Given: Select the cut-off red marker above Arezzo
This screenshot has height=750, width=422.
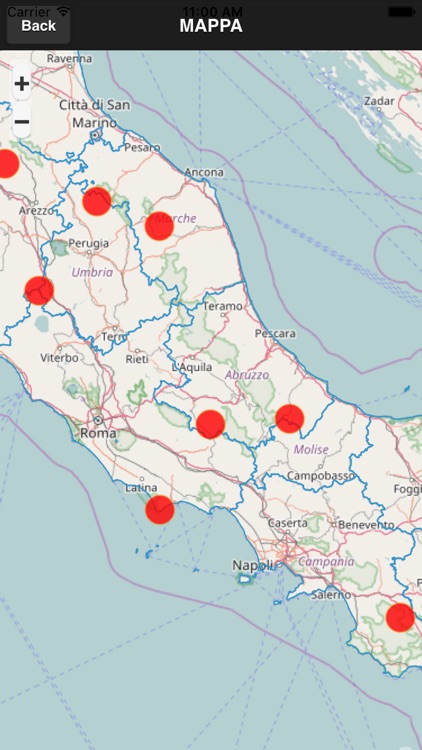Looking at the screenshot, I should click(x=7, y=164).
